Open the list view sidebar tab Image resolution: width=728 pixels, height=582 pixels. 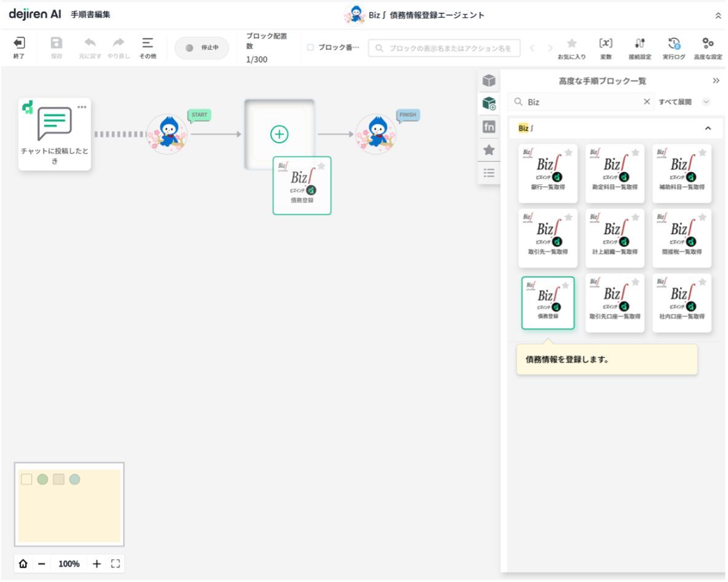click(488, 173)
